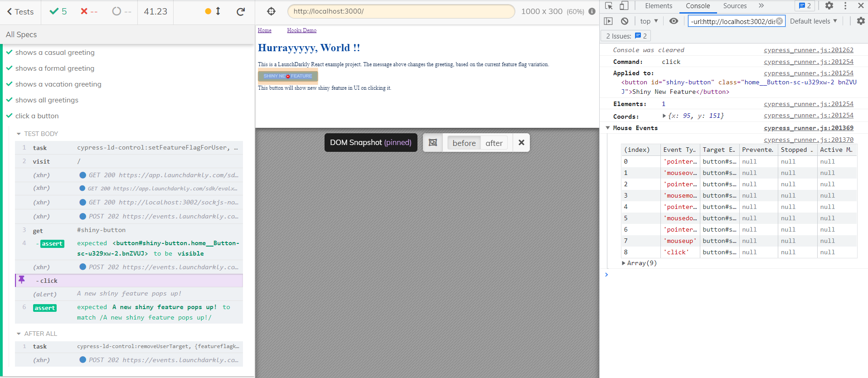Click the viewport info icon beside 60%

pyautogui.click(x=592, y=11)
